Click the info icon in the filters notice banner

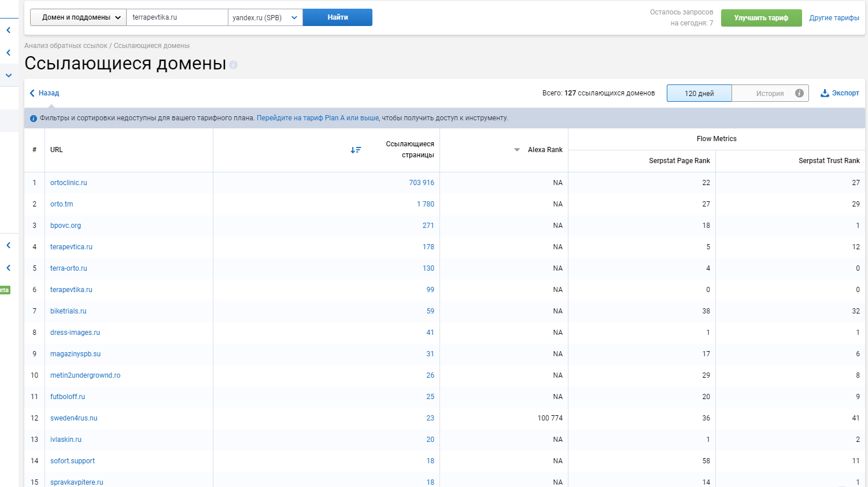coord(34,119)
